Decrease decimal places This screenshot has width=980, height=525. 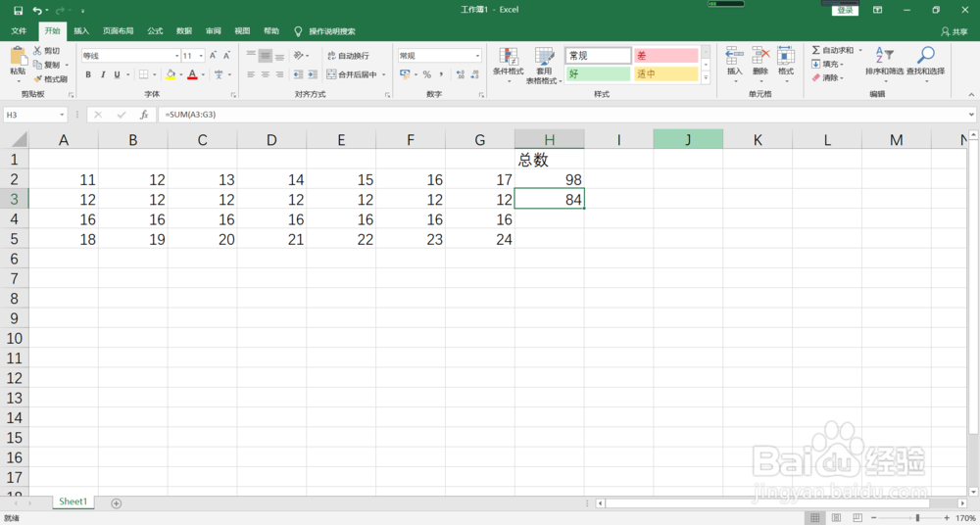click(x=475, y=74)
